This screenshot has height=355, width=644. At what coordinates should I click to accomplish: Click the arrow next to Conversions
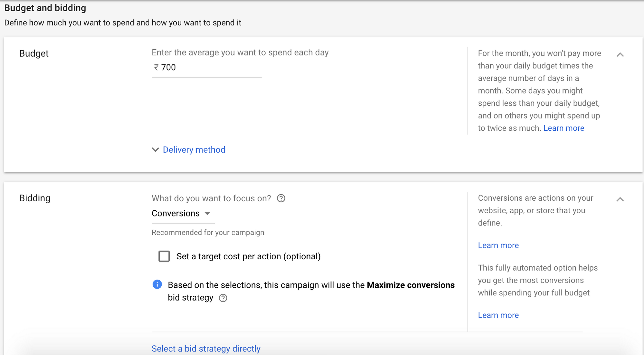[207, 214]
